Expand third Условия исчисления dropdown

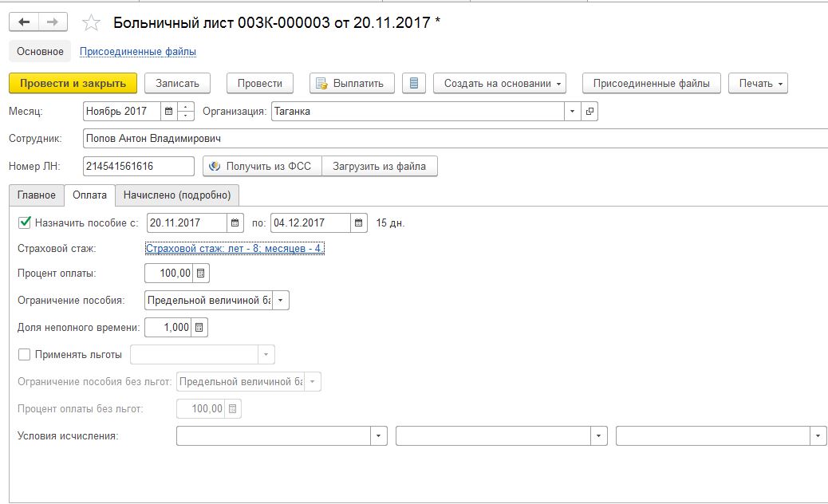[x=818, y=436]
